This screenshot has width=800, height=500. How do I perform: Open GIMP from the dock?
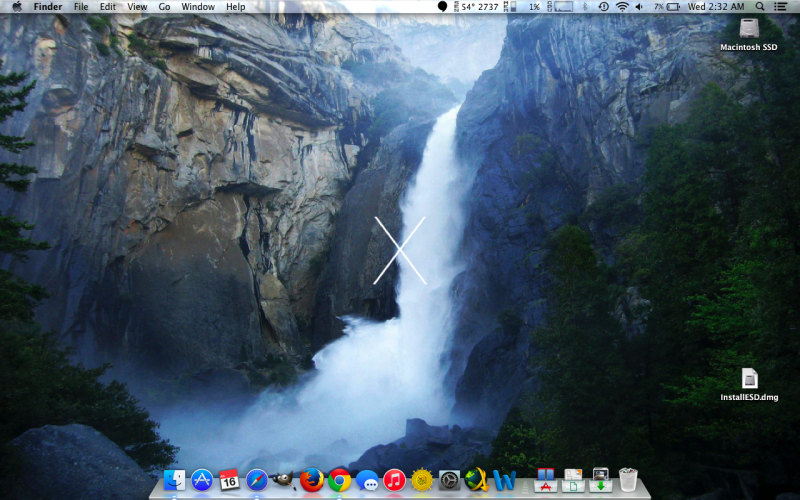(x=284, y=480)
